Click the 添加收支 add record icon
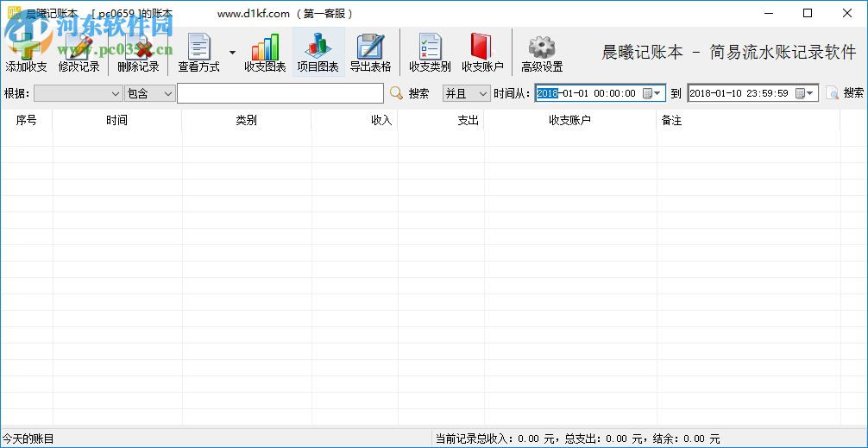This screenshot has height=448, width=868. pyautogui.click(x=26, y=53)
